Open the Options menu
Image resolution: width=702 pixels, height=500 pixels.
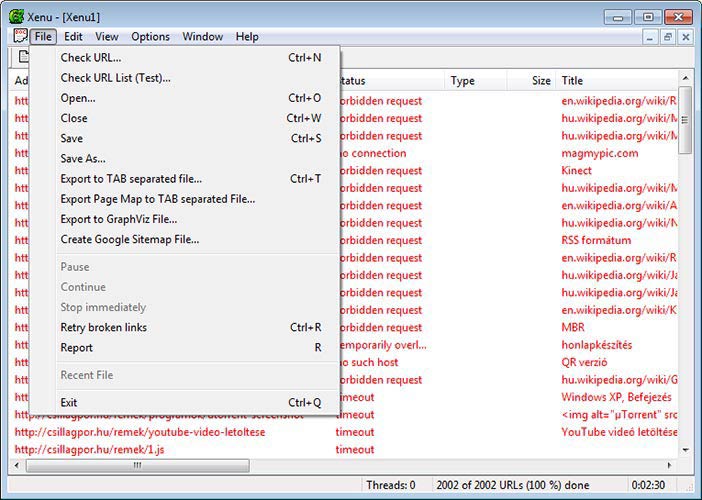tap(150, 37)
